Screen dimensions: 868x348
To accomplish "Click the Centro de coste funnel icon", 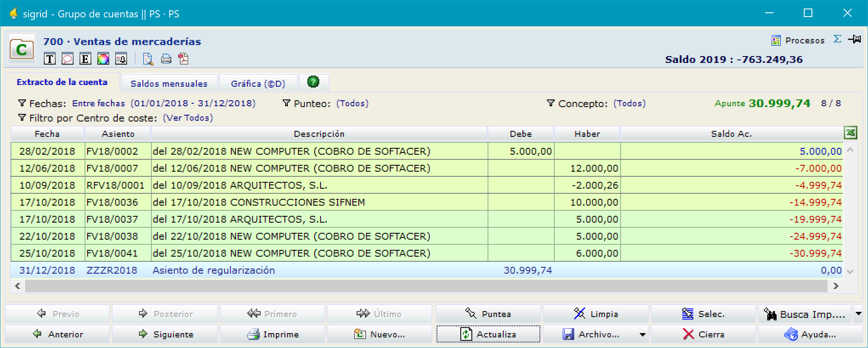I will [22, 118].
